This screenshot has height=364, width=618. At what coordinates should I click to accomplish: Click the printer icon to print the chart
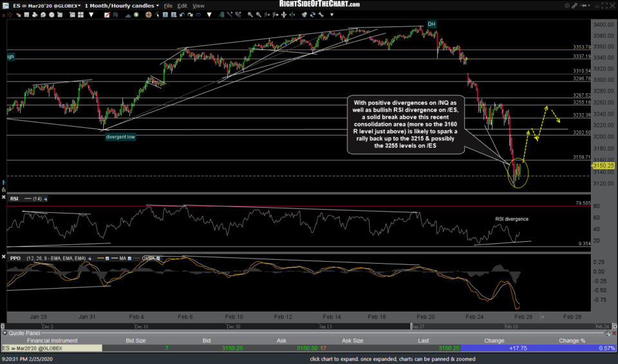click(x=35, y=15)
